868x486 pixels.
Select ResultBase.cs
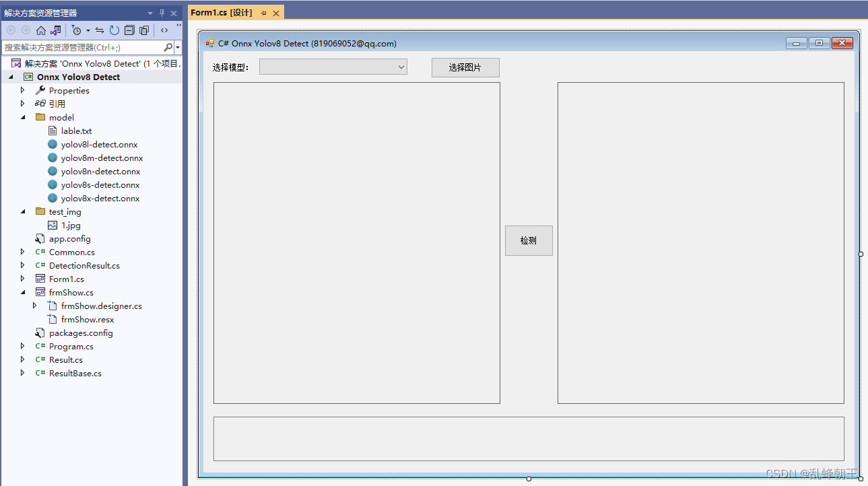[75, 373]
